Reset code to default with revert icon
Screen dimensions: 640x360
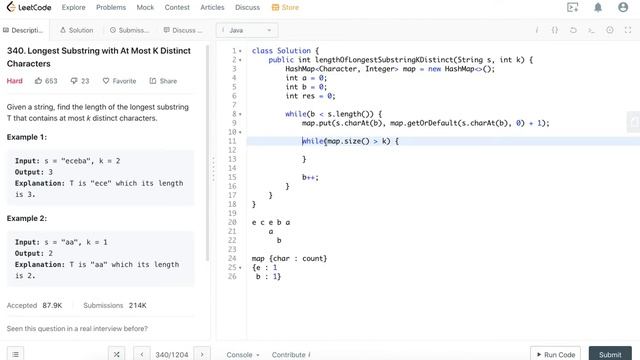[573, 30]
